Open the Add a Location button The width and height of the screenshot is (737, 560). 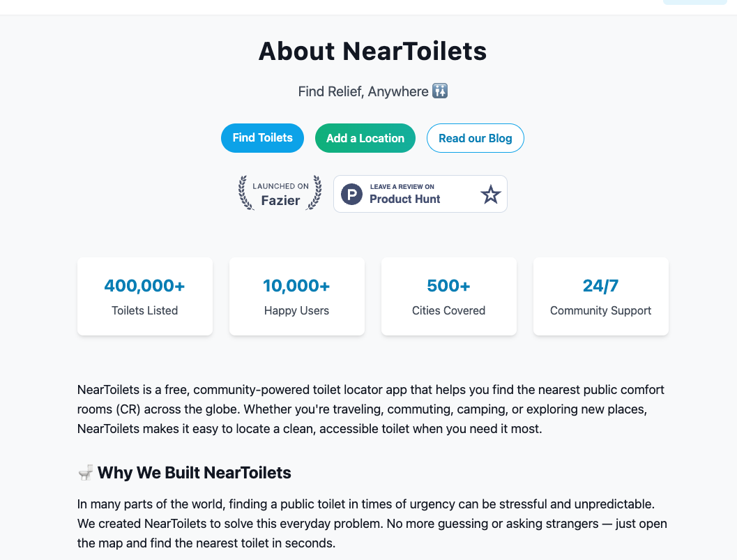365,138
